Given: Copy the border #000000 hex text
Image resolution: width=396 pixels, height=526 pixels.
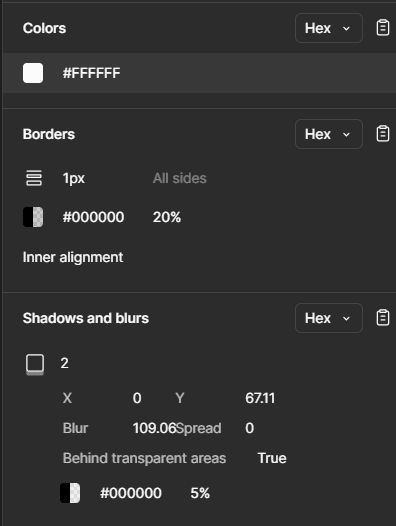Looking at the screenshot, I should (x=93, y=217).
